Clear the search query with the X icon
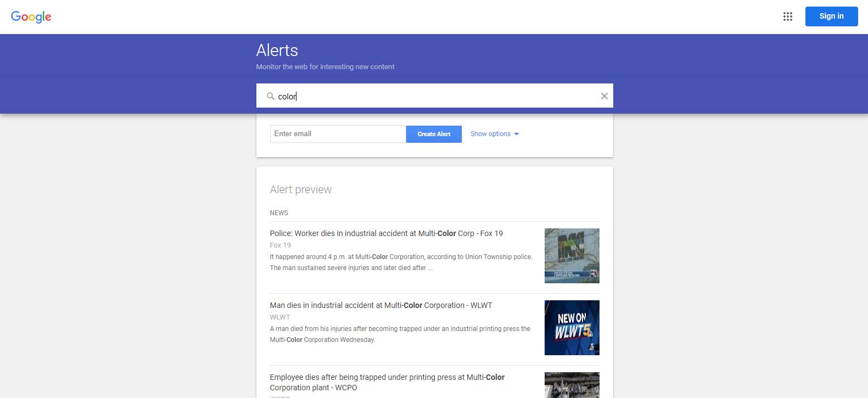 click(604, 96)
